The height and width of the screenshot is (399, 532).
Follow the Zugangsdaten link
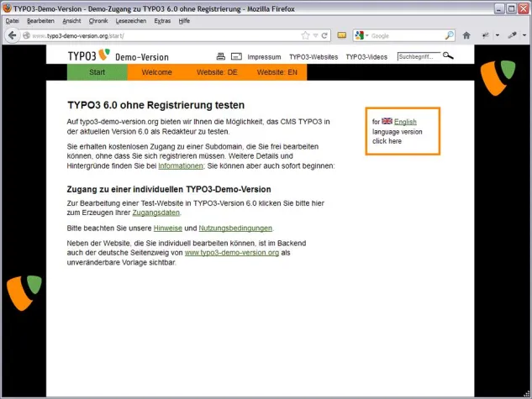155,213
